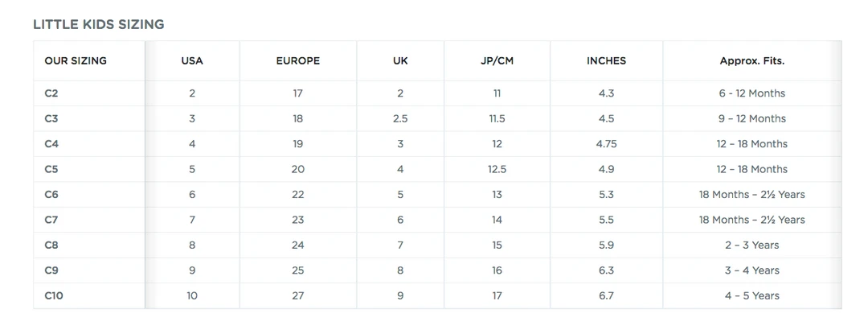868x326 pixels.
Task: Click the JP/CM column header
Action: tap(497, 61)
